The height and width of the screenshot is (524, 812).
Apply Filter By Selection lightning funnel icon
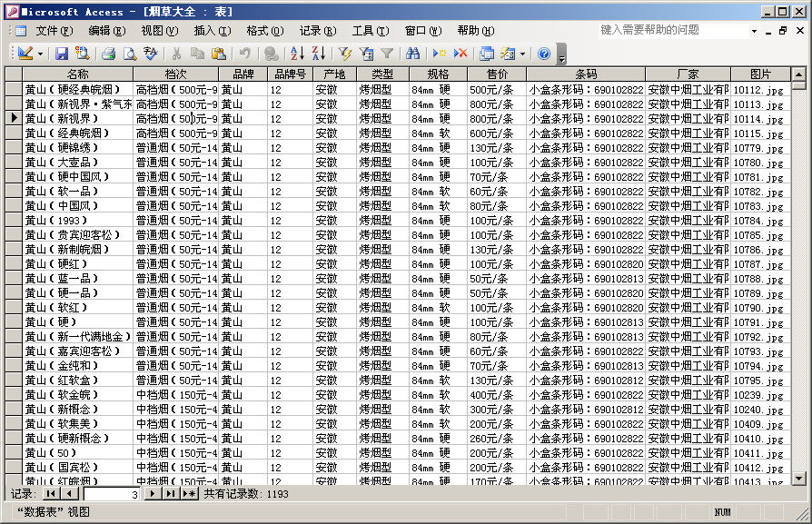[x=345, y=53]
